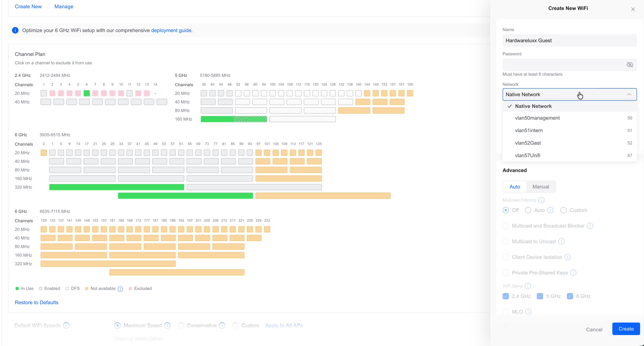Select Custom multicast filtering radio
Screen dimensions: 644x346
(x=563, y=210)
